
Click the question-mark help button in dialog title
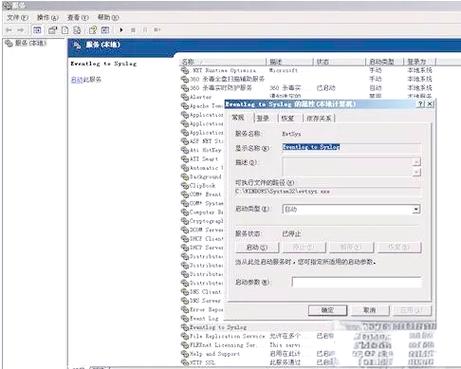tap(421, 104)
